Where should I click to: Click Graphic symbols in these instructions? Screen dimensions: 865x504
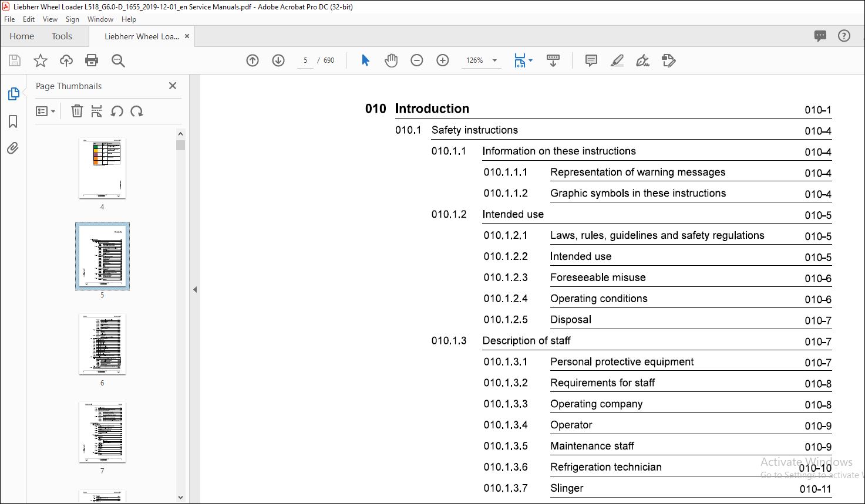point(638,194)
